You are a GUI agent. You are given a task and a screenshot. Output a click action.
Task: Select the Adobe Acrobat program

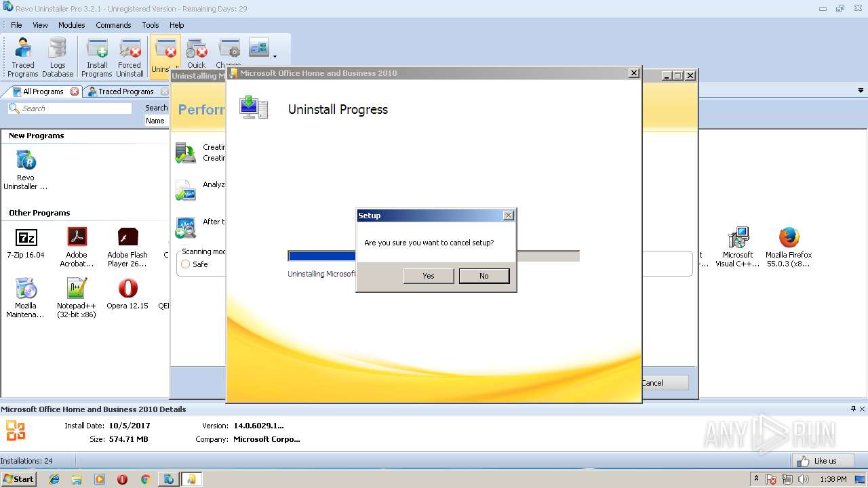(x=77, y=247)
